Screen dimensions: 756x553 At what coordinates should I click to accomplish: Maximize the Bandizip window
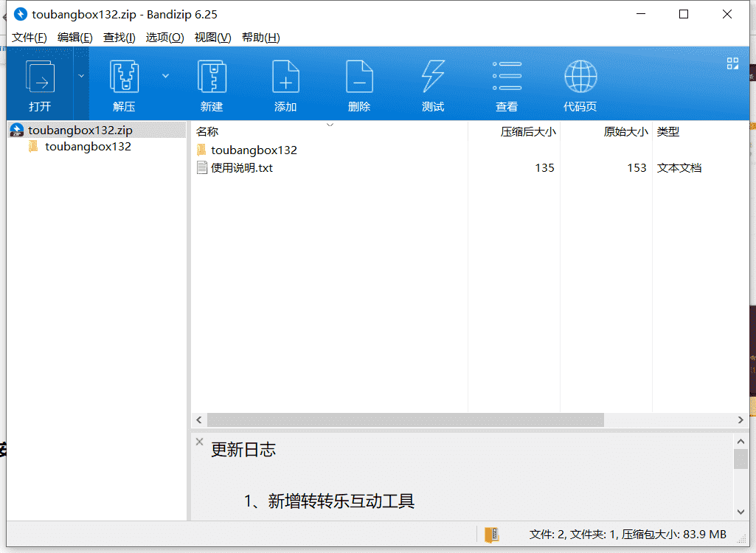coord(684,15)
